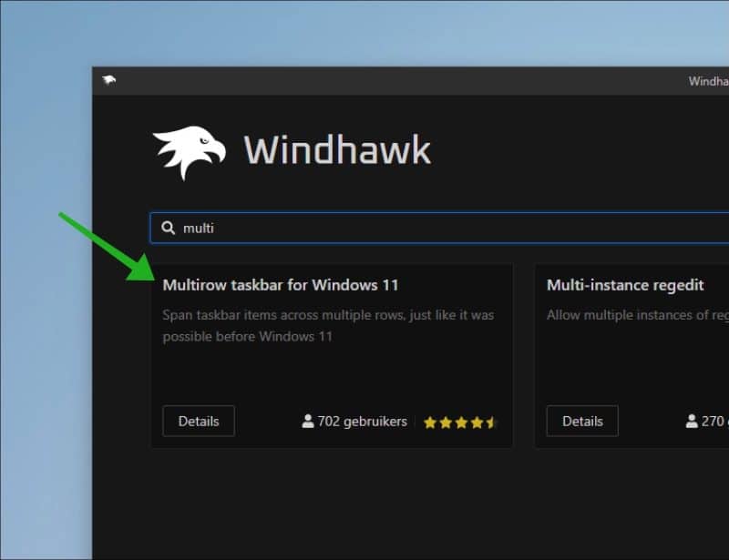This screenshot has width=729, height=560.
Task: Select the "Multirow taskbar for Windows 11" title
Action: tap(281, 285)
